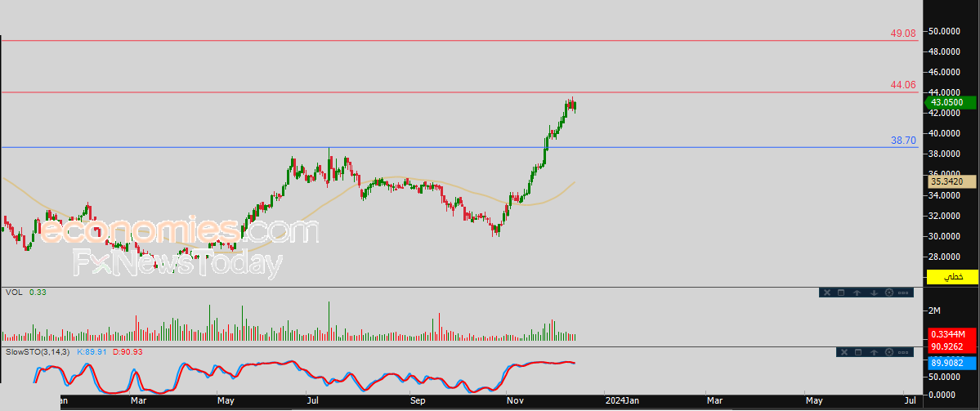Screen dimensions: 980x411
Task: Click the blue 89.9082 stochastic value tag
Action: click(x=952, y=361)
